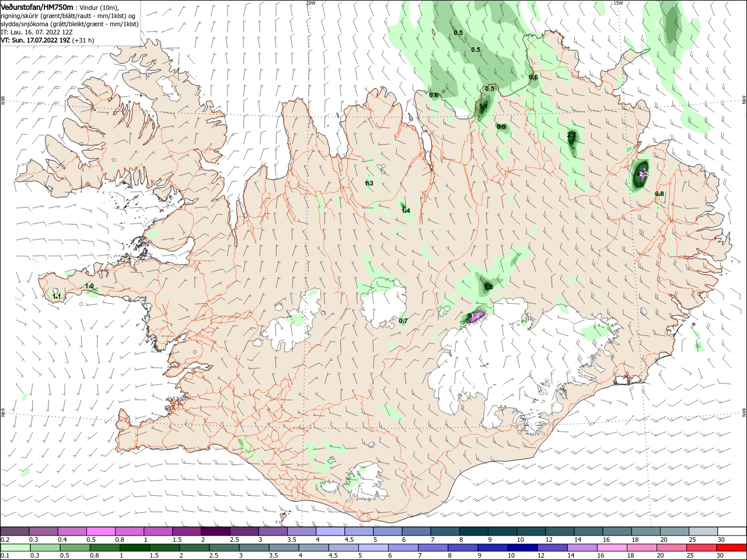Viewport: 747px width, 560px height.
Task: Click the bright pink swatch in the snow scale
Action: [100, 531]
